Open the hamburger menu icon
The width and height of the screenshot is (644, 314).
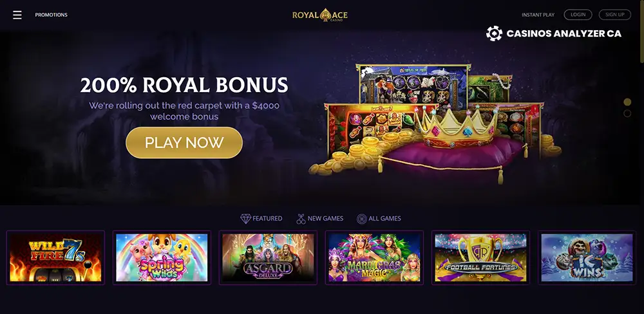pos(17,15)
